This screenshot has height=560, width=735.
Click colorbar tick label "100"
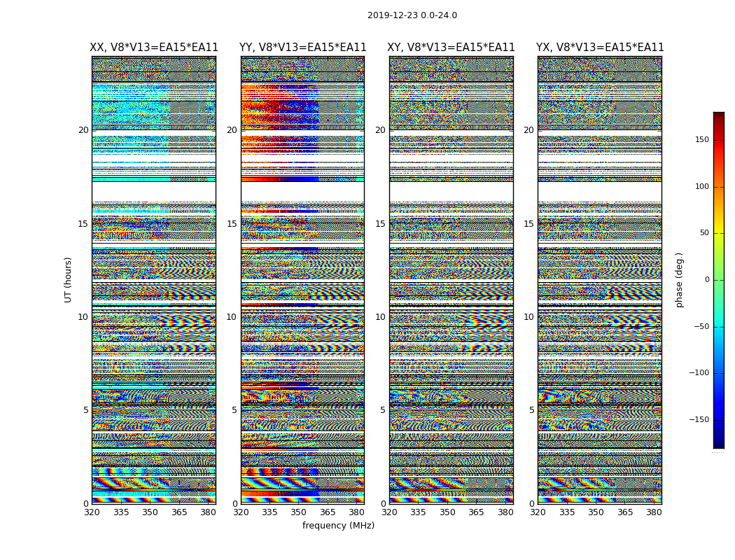[x=702, y=186]
